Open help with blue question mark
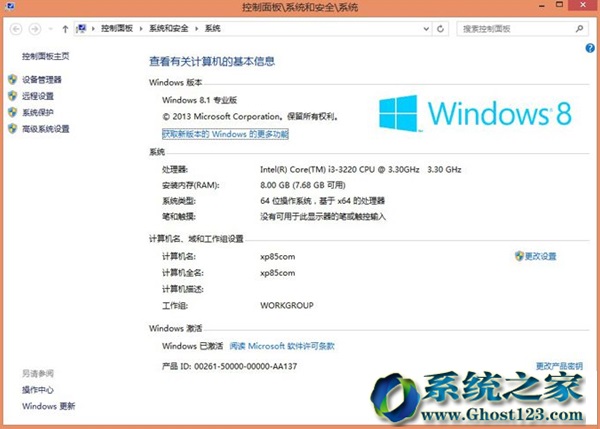600x429 pixels. click(x=590, y=48)
